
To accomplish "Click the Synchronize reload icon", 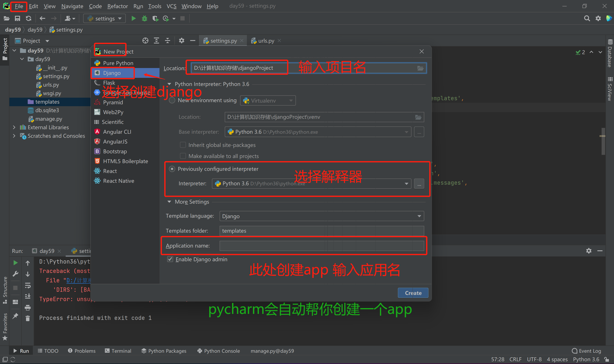I will (x=29, y=18).
